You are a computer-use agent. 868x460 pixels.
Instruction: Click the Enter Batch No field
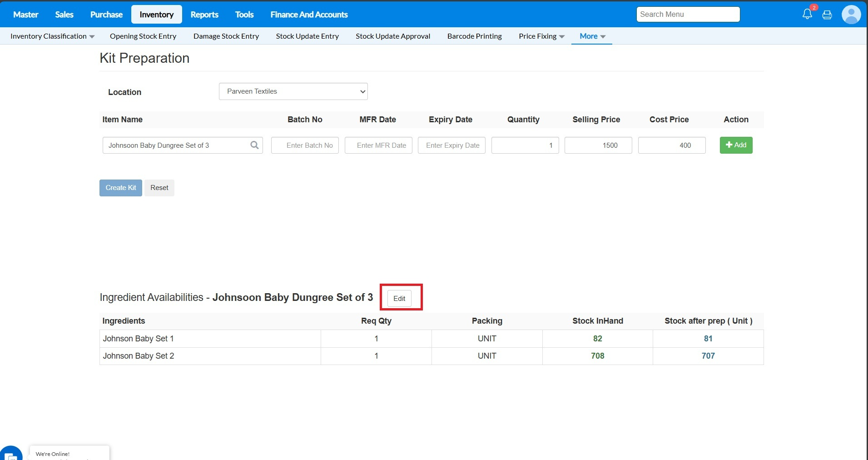(305, 145)
